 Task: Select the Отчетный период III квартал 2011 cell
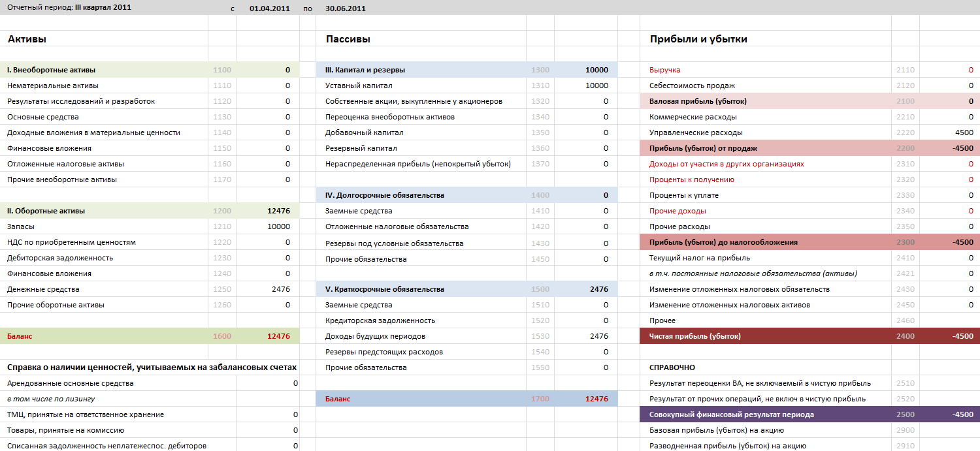(x=69, y=8)
